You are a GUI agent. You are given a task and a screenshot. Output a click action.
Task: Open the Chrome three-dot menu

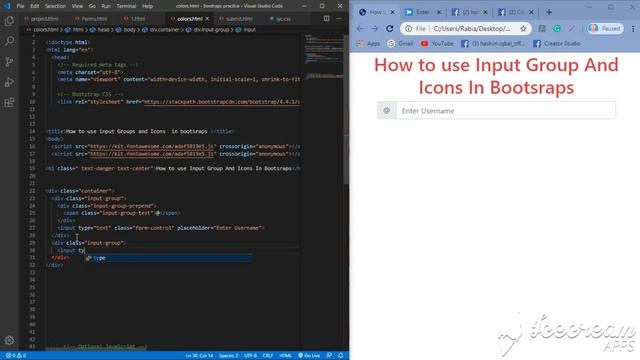click(633, 29)
